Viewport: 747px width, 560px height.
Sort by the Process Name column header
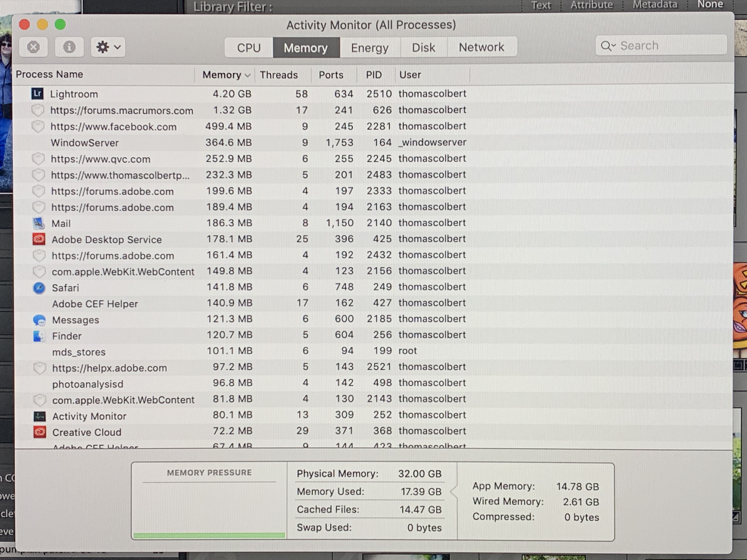[x=49, y=74]
